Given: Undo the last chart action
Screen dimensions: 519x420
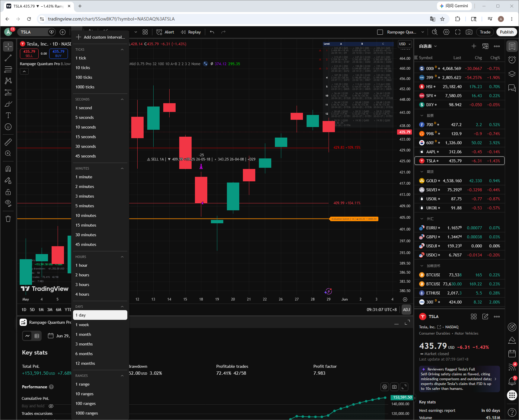Looking at the screenshot, I should pos(212,32).
